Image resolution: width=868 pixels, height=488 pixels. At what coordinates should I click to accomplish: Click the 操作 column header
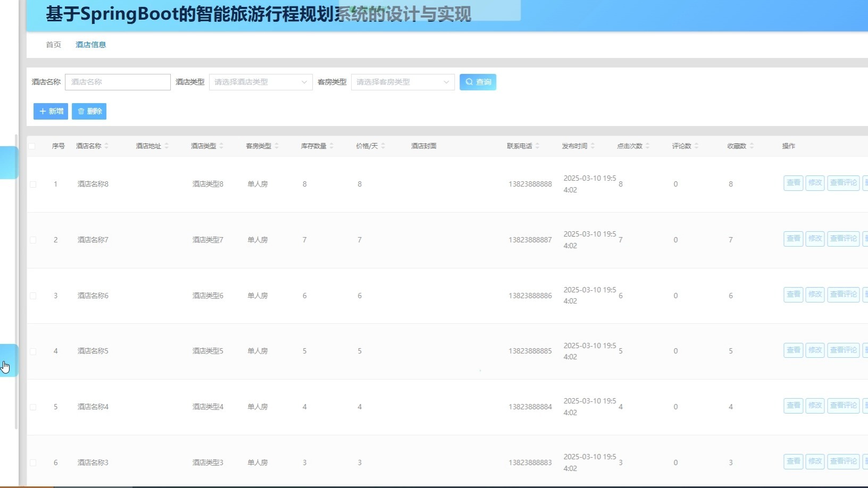788,146
